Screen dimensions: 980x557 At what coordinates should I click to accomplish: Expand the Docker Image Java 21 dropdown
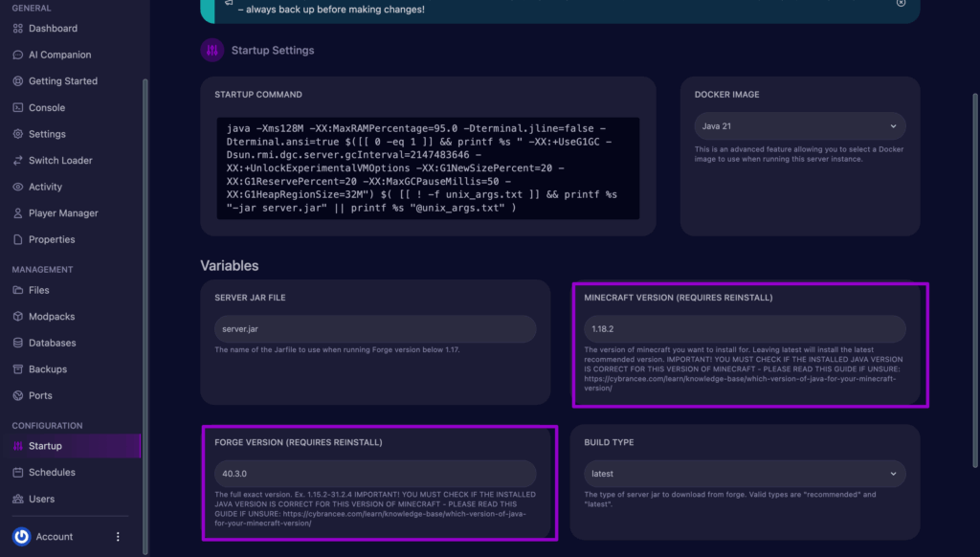click(799, 125)
